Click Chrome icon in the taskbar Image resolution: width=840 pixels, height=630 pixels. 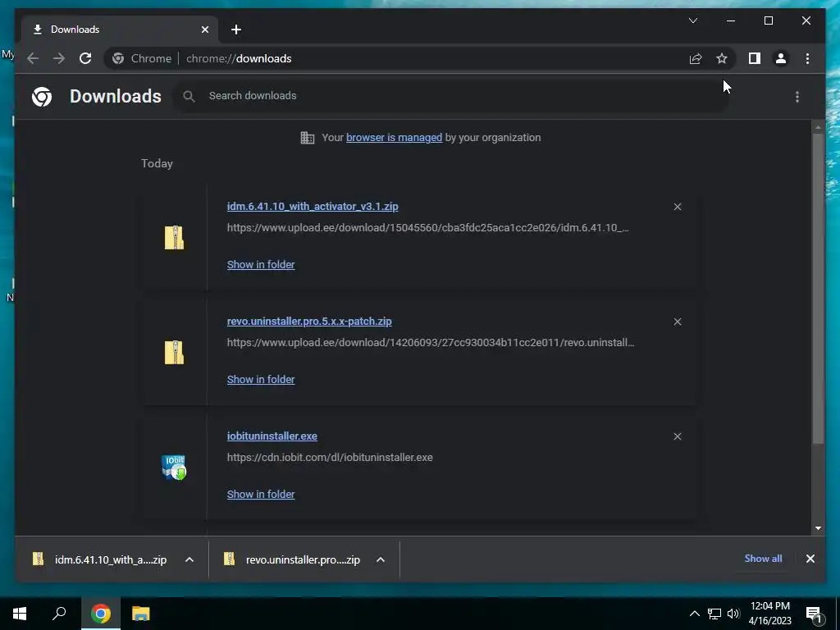point(100,614)
